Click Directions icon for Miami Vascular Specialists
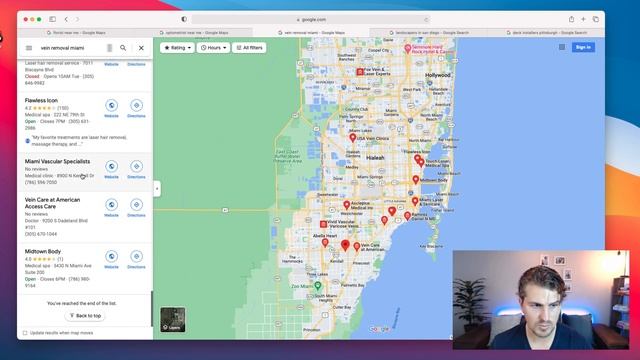Viewport: 640px width, 360px height. point(136,166)
